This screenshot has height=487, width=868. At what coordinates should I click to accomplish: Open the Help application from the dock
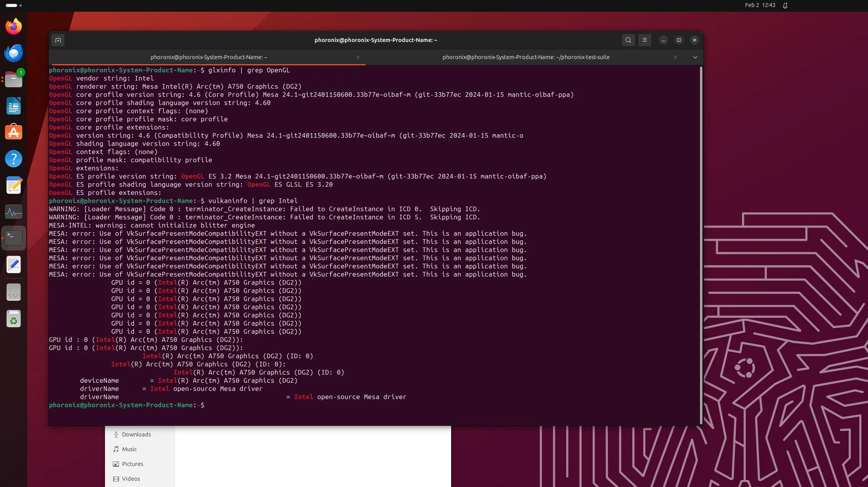(x=13, y=159)
